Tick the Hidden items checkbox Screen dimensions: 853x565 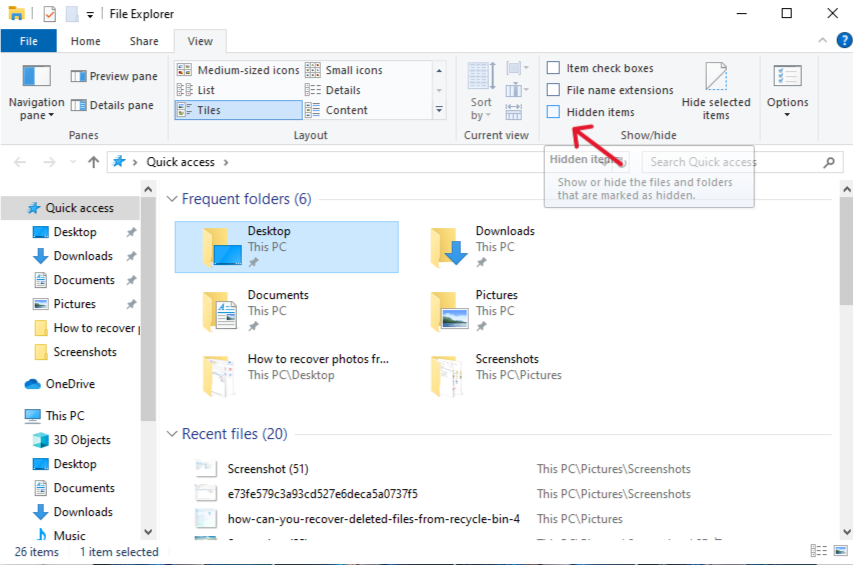tap(553, 112)
